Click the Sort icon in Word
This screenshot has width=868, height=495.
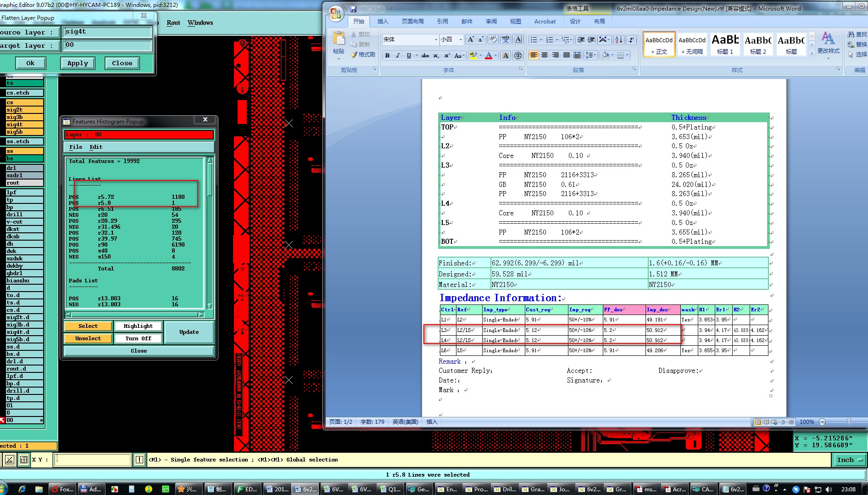[618, 39]
